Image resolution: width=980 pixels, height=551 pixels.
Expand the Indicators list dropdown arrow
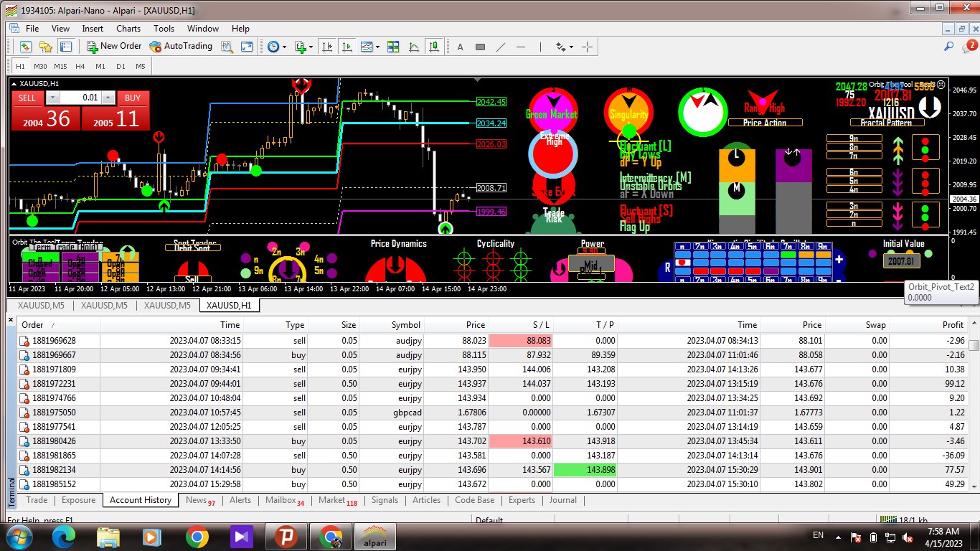(x=311, y=47)
